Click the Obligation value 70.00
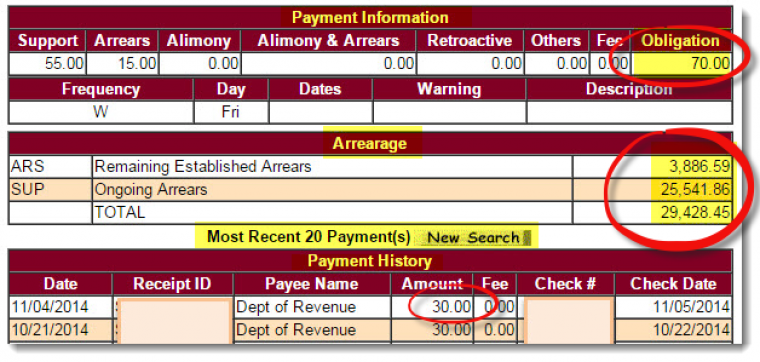This screenshot has width=760, height=362. 710,64
